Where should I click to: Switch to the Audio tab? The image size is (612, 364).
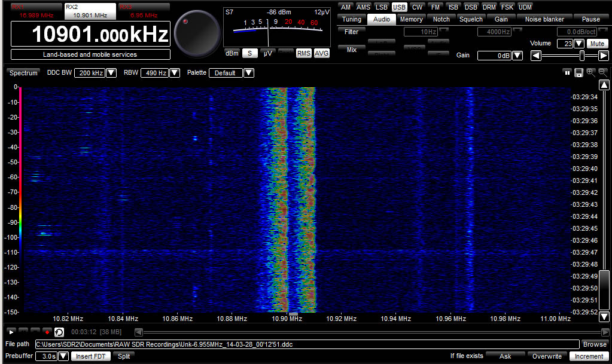tap(381, 19)
